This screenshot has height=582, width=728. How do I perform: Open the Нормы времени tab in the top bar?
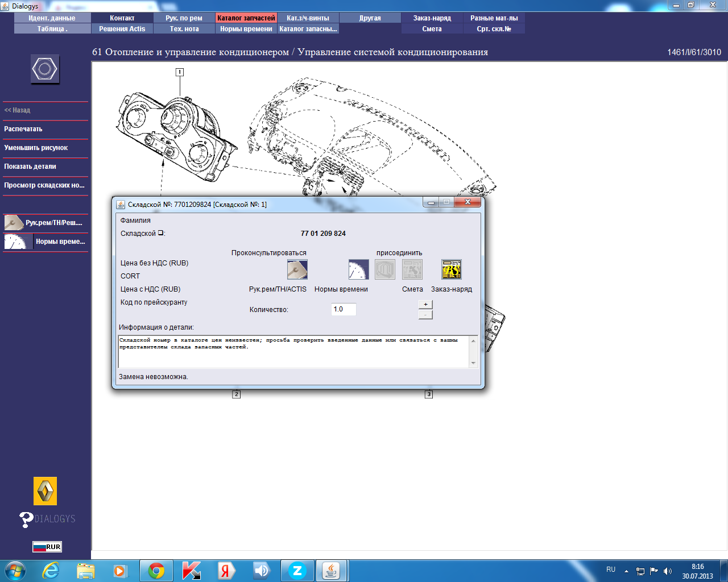click(246, 29)
